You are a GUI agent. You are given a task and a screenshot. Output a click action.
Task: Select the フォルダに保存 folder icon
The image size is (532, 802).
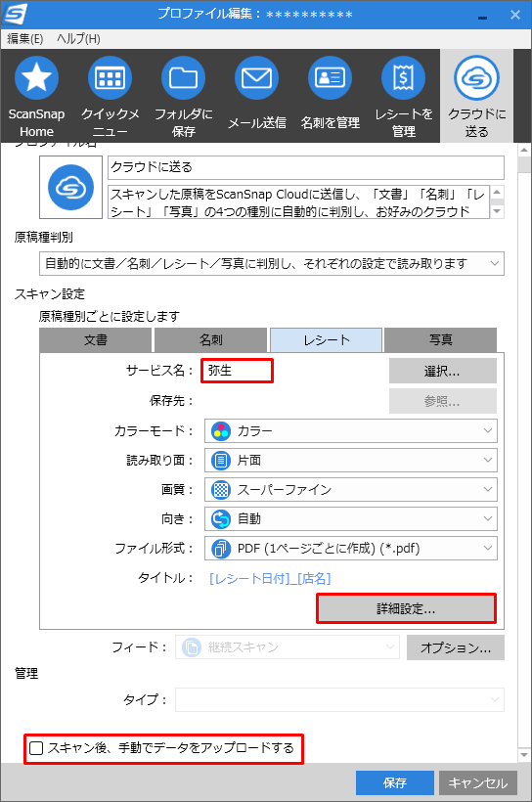click(x=183, y=78)
